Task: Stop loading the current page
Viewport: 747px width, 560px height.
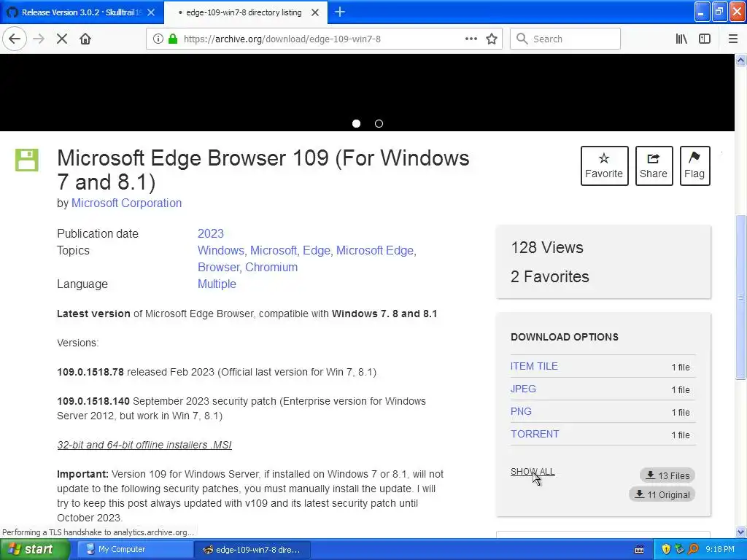Action: (62, 39)
